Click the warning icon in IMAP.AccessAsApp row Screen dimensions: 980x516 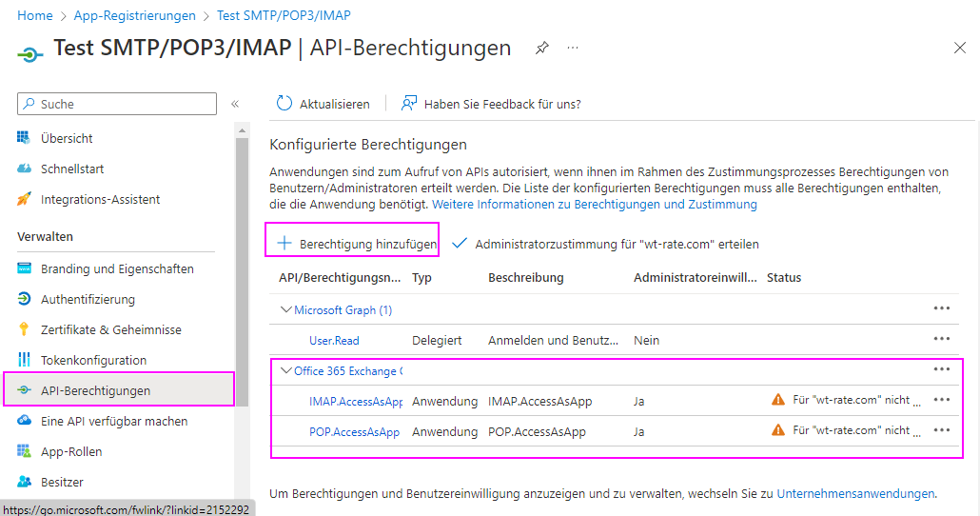[x=778, y=400]
